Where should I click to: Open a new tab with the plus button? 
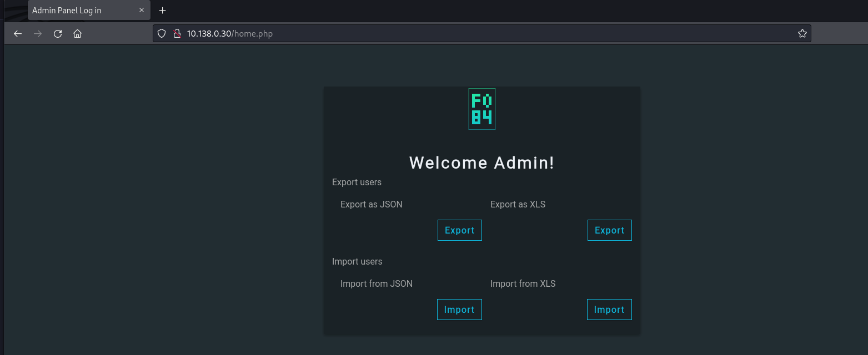click(163, 11)
